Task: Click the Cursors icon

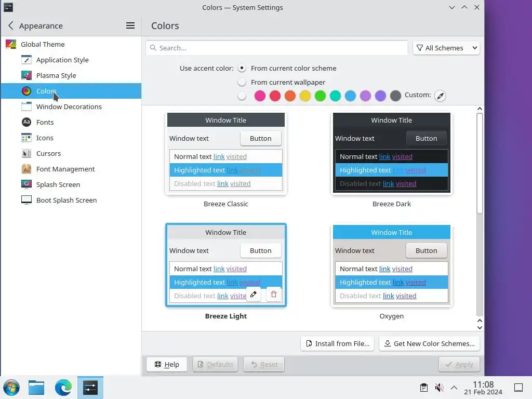Action: (x=26, y=153)
